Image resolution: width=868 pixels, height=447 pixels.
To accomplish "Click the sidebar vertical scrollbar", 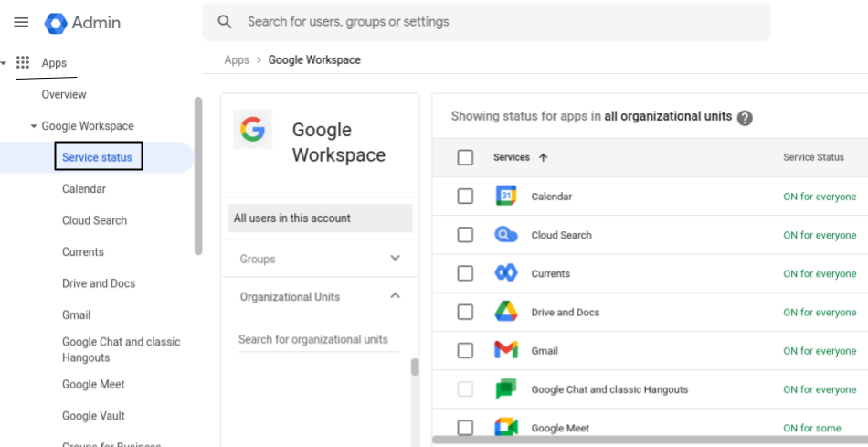I will point(199,176).
